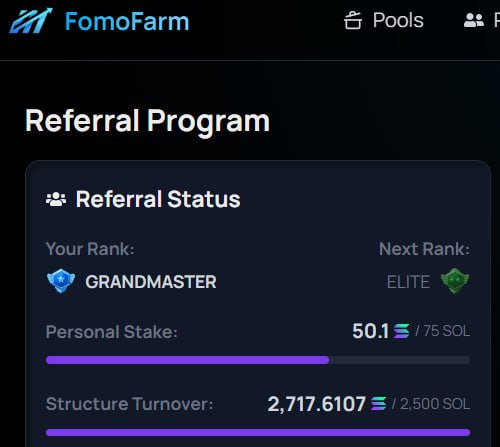Viewport: 500px width, 447px height.
Task: Click the 2,717.6107 turnover value
Action: coord(317,404)
